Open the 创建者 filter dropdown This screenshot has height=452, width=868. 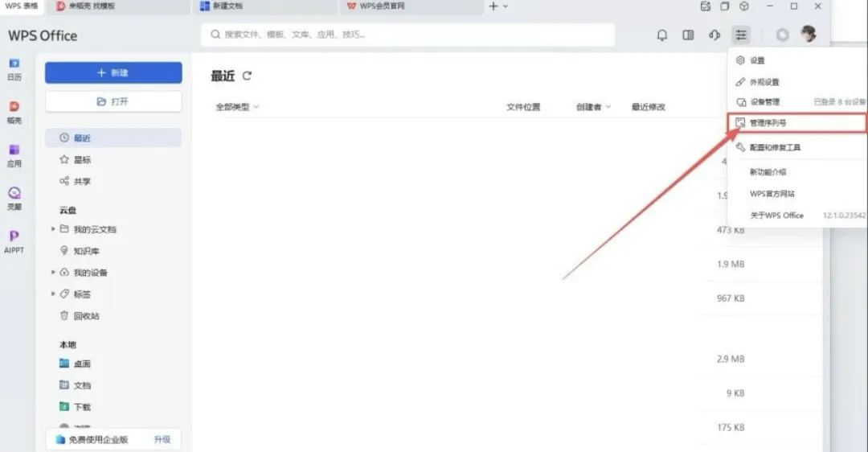point(593,107)
